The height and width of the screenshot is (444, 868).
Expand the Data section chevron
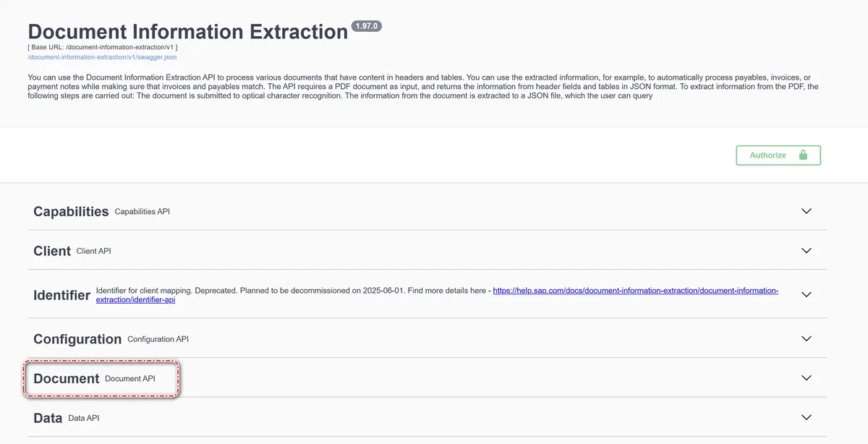pyautogui.click(x=807, y=417)
